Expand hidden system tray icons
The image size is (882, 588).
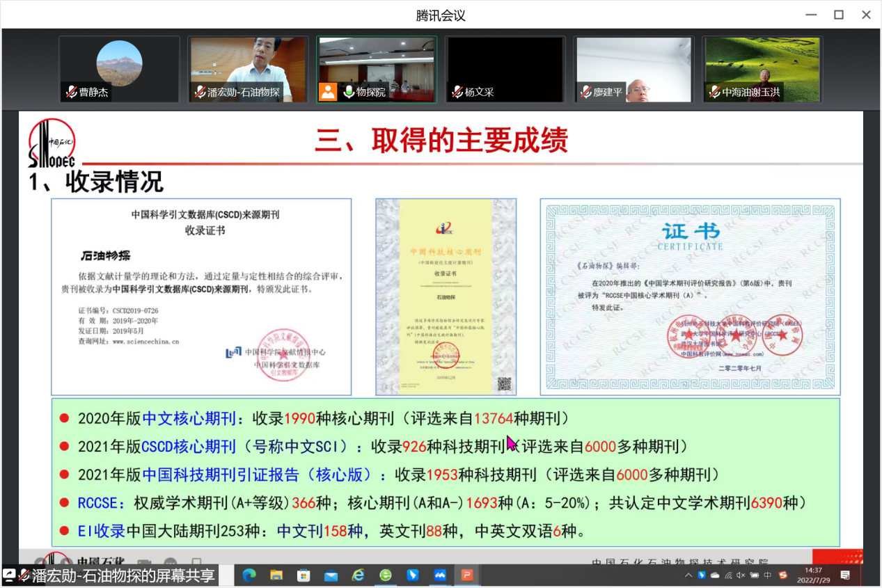[688, 575]
